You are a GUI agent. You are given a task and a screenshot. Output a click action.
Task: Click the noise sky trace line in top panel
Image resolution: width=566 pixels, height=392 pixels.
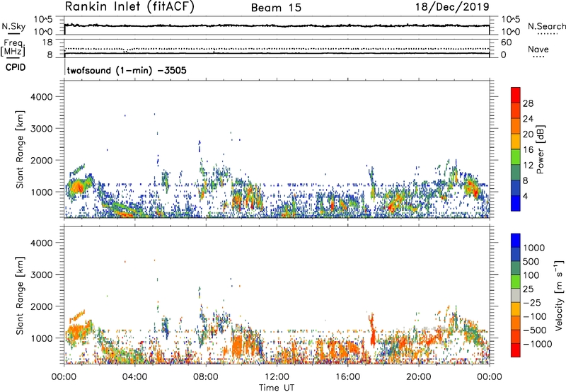click(277, 25)
